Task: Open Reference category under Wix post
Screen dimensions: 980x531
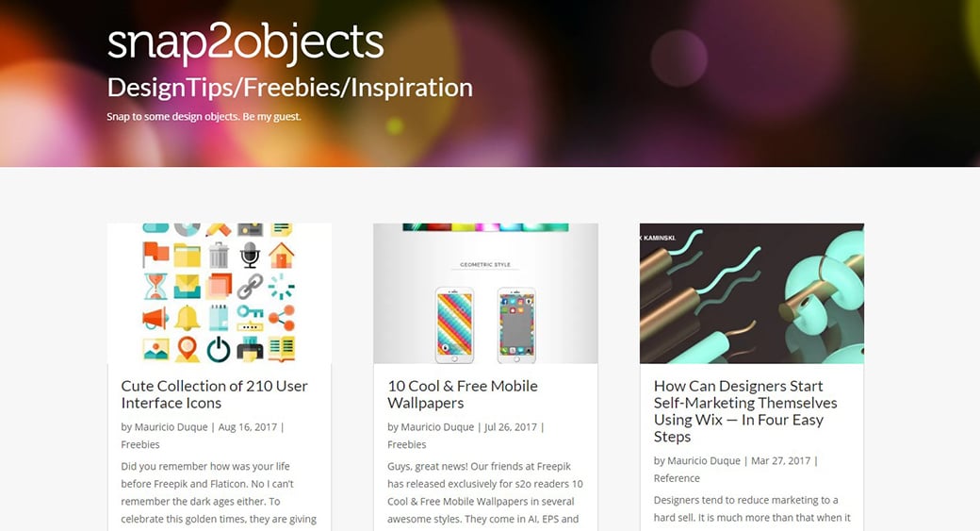Action: [x=677, y=478]
